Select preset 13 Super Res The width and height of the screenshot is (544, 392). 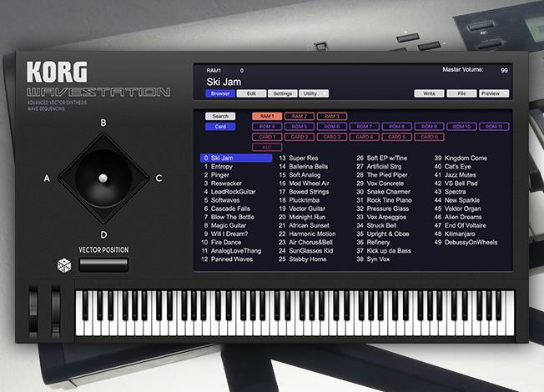[x=299, y=158]
